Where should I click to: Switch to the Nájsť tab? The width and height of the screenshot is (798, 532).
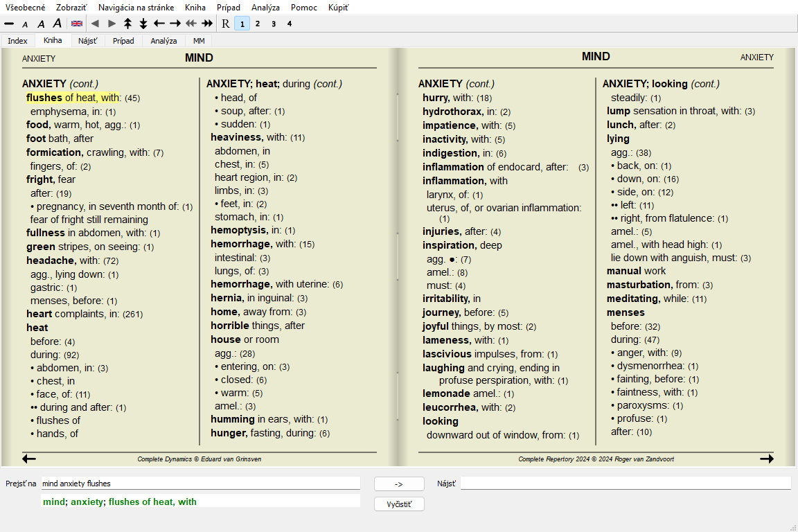pyautogui.click(x=88, y=41)
